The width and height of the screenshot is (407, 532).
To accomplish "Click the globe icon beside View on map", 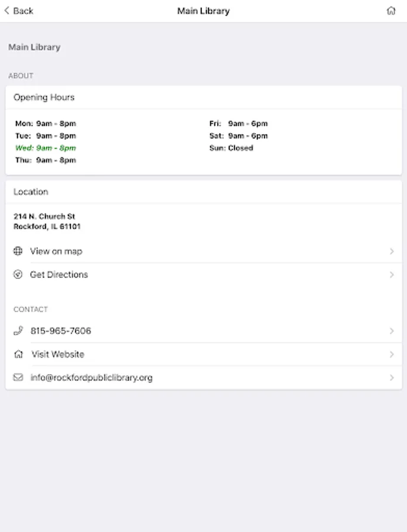I will [18, 251].
